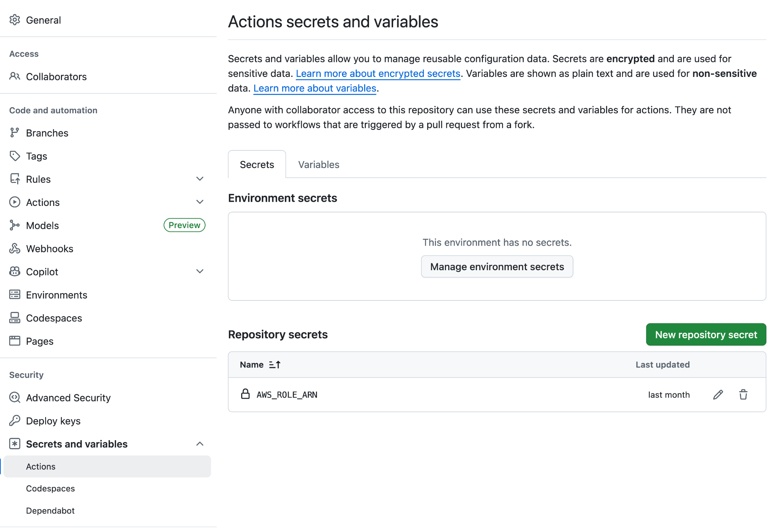Click Manage environment secrets button
The height and width of the screenshot is (532, 784).
[x=497, y=267]
